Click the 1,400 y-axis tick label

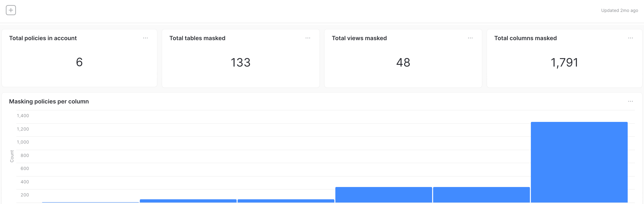23,116
